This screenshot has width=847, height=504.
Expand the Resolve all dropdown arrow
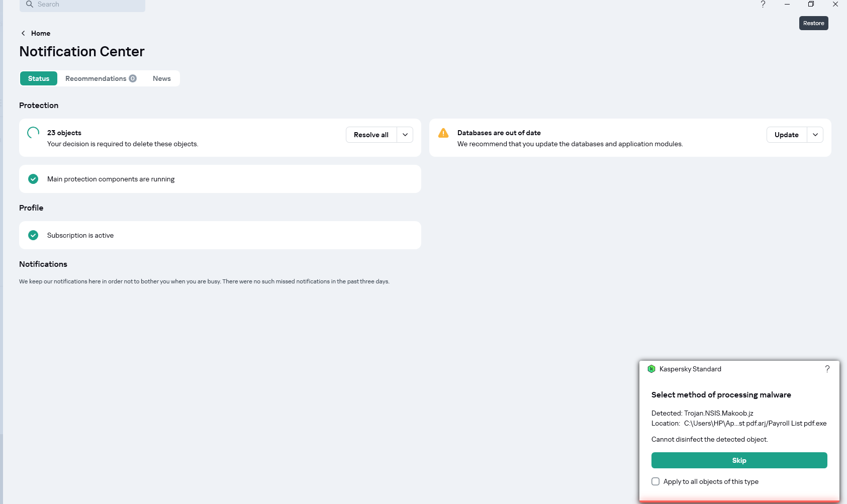pos(405,135)
